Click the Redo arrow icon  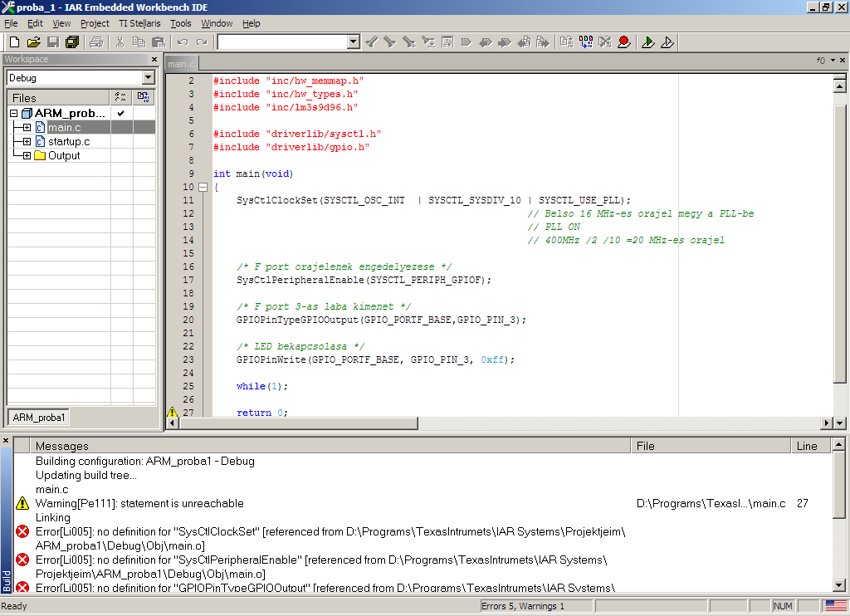[202, 42]
